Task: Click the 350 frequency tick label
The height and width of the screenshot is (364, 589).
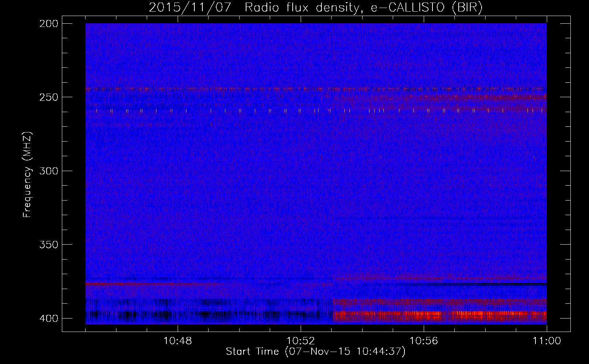Action: coord(49,245)
